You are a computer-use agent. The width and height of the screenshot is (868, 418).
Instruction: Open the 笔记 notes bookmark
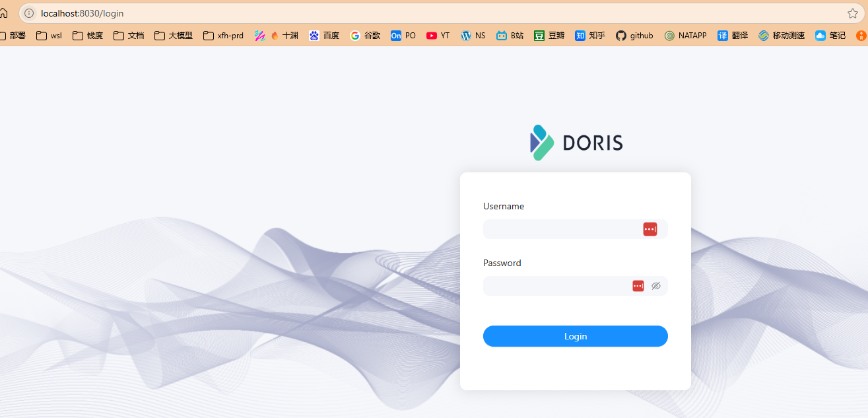(x=830, y=36)
